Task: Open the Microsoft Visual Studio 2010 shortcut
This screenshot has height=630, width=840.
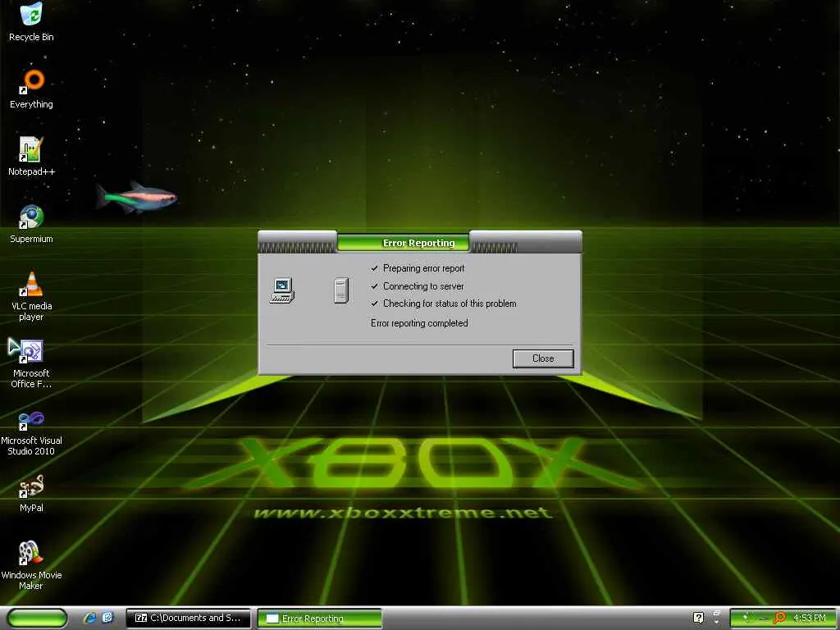Action: 31,431
